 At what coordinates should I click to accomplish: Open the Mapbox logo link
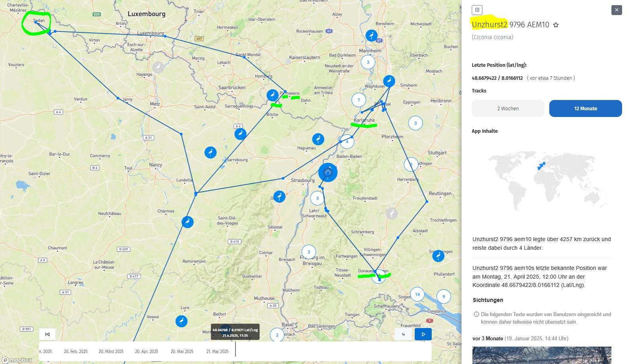point(17,360)
